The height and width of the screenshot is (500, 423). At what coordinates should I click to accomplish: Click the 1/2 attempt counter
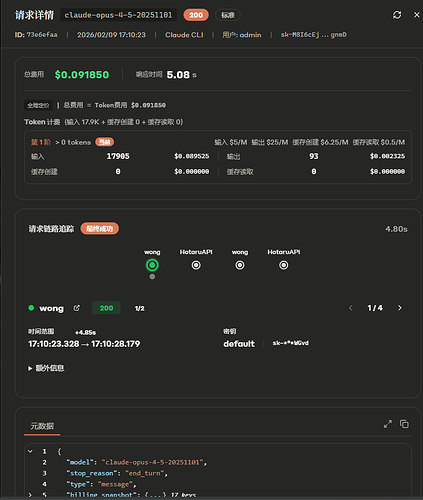click(140, 308)
